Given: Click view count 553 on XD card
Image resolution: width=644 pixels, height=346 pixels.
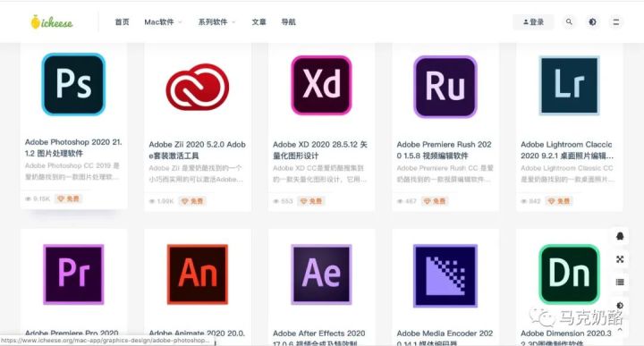Looking at the screenshot, I should pyautogui.click(x=283, y=201).
